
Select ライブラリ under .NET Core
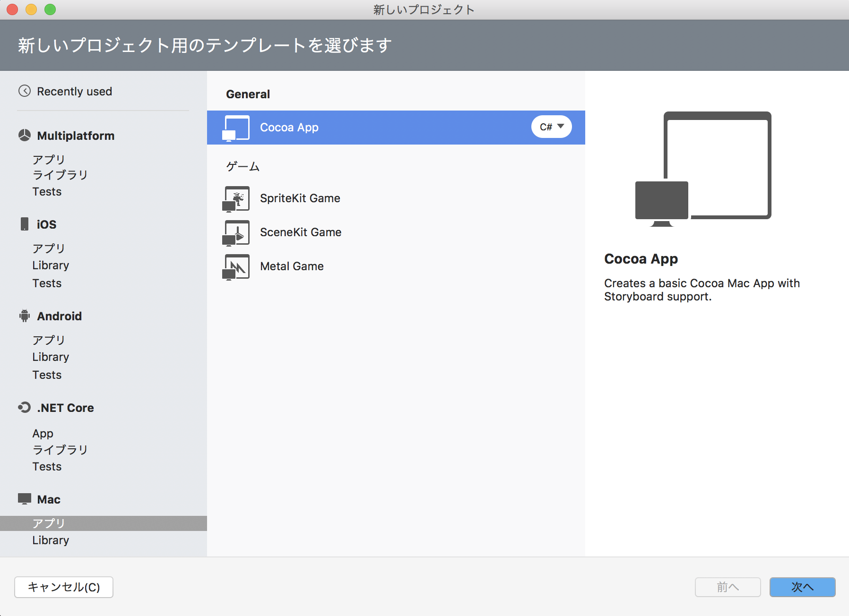click(x=60, y=450)
